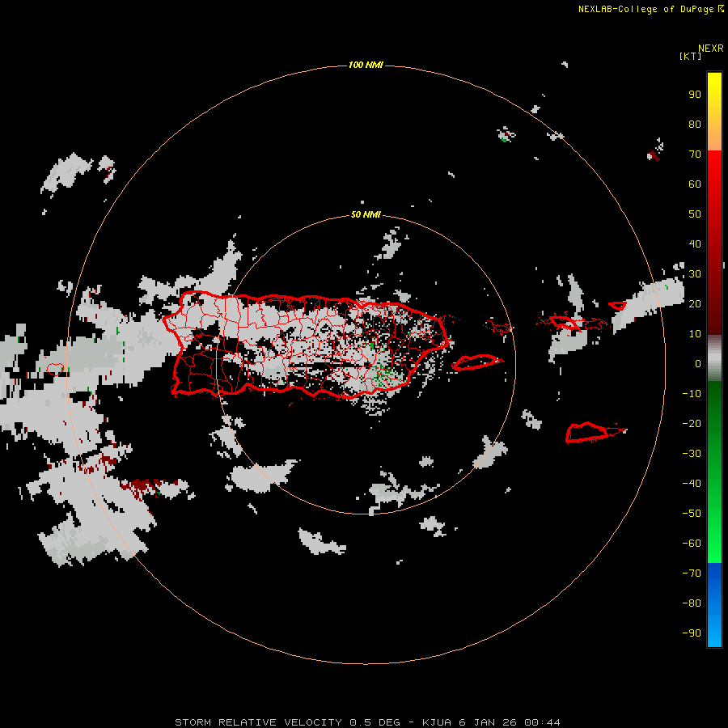Click the small Mona island outline in the west
This screenshot has height=728, width=728.
click(x=55, y=370)
